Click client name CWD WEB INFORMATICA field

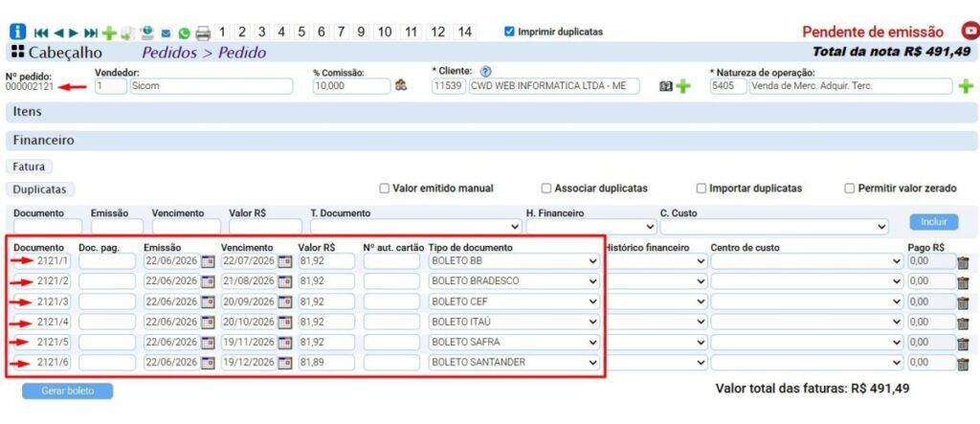click(x=554, y=86)
